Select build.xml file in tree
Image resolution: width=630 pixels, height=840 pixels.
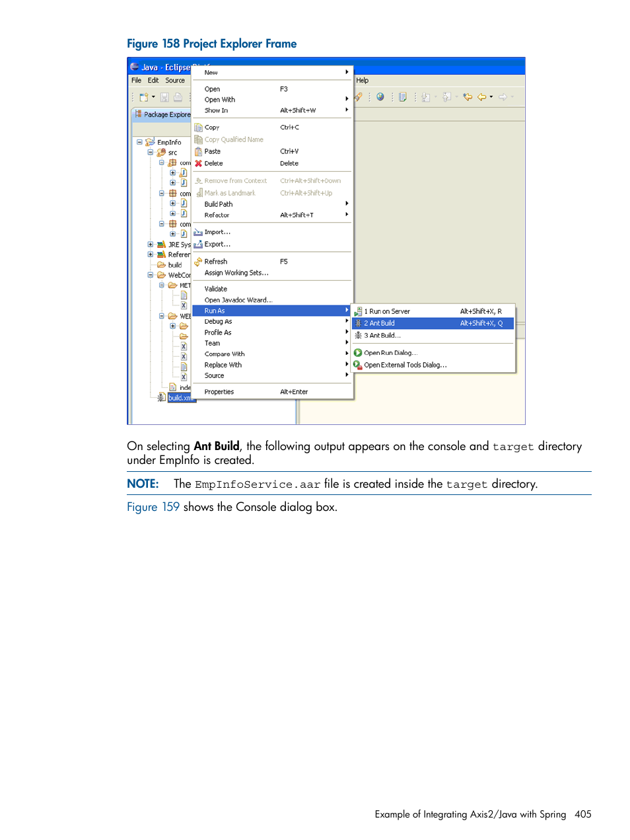[x=180, y=398]
